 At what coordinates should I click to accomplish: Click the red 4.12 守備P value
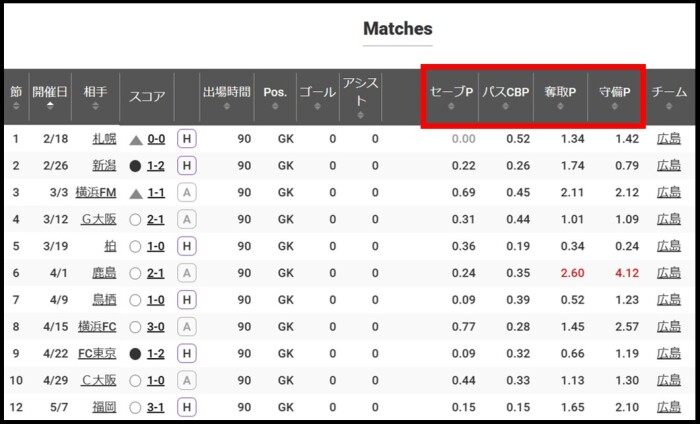(625, 273)
